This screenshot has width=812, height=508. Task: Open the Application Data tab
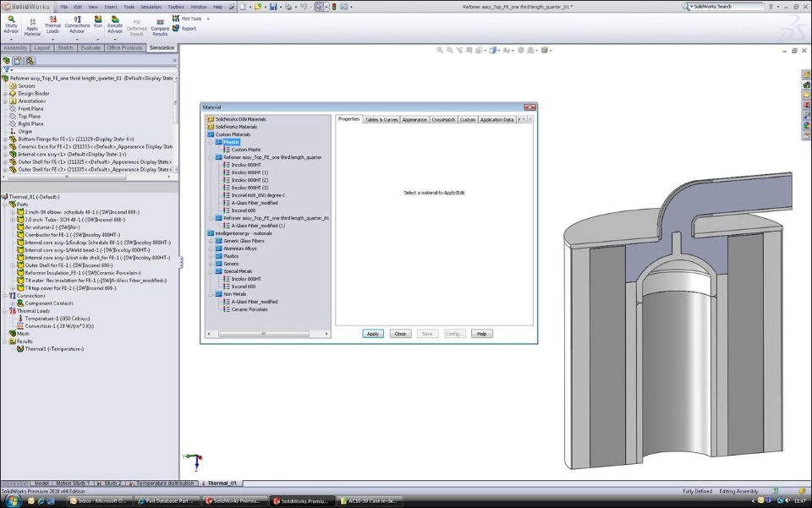click(x=497, y=119)
